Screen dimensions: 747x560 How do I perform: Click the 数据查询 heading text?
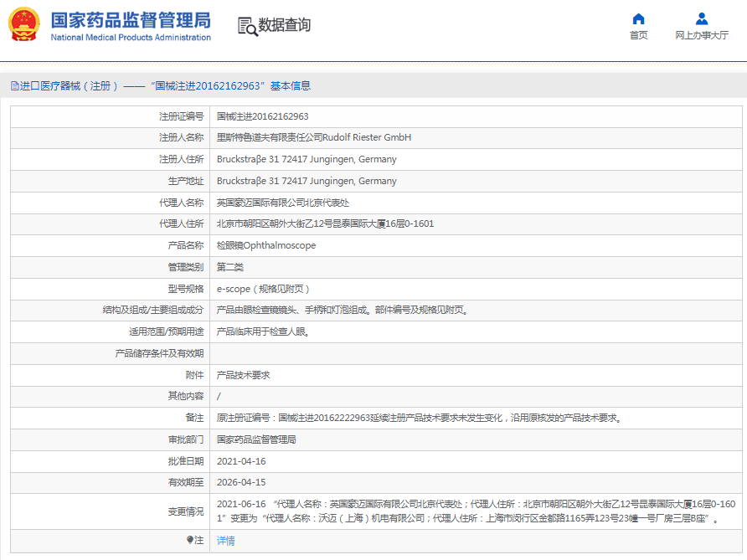click(284, 26)
